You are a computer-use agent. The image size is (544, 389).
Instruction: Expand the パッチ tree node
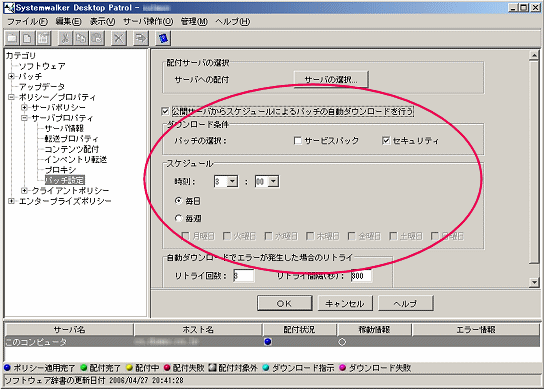[11, 76]
